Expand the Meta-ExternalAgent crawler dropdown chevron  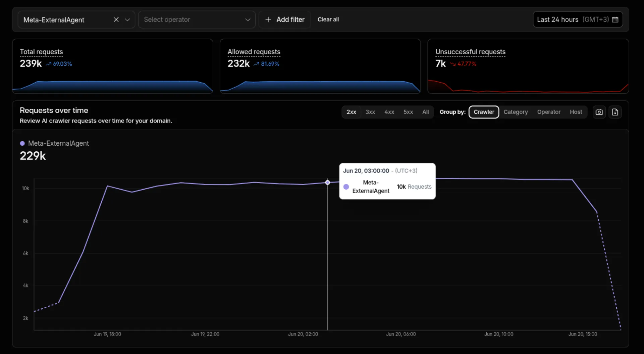[127, 20]
